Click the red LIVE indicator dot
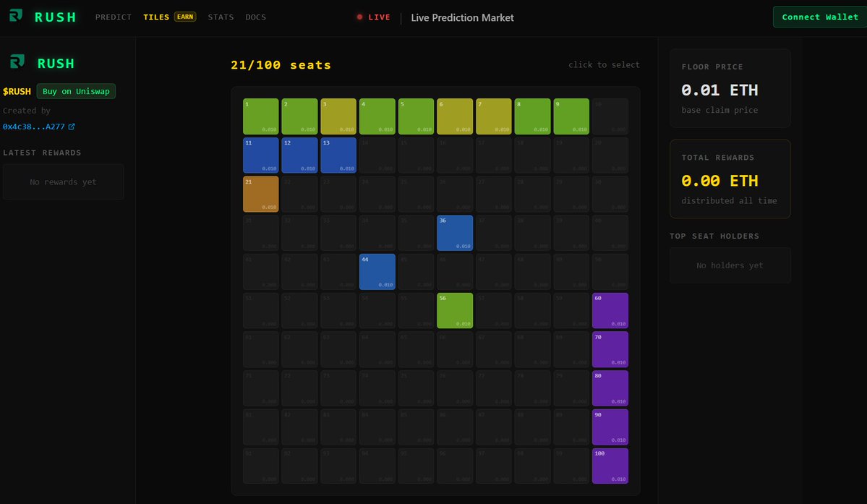The height and width of the screenshot is (504, 867). [x=359, y=17]
